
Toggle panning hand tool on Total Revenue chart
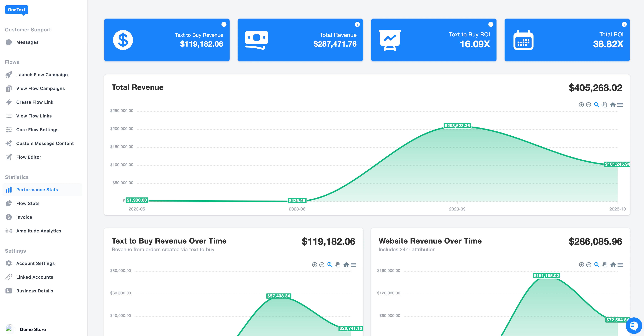604,105
